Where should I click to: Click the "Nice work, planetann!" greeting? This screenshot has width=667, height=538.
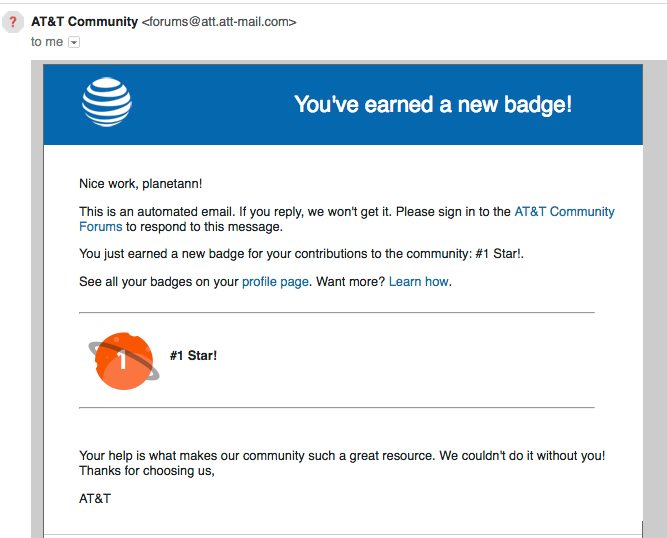click(140, 184)
